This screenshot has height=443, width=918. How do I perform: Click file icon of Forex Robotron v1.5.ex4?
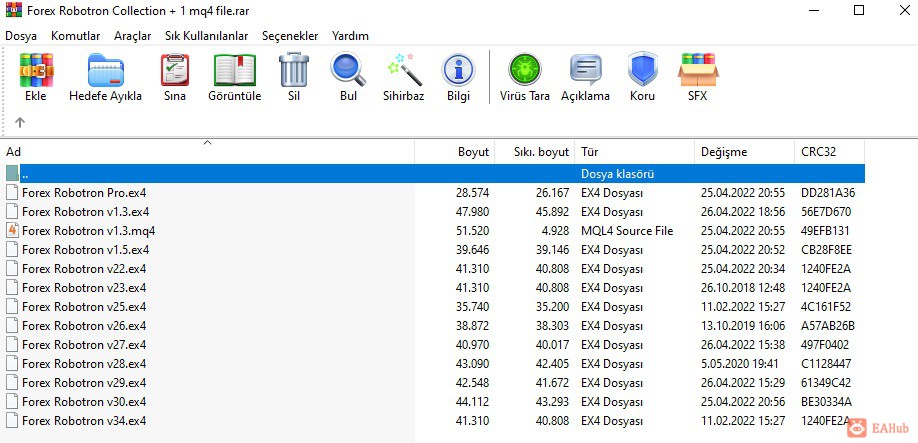pos(12,250)
